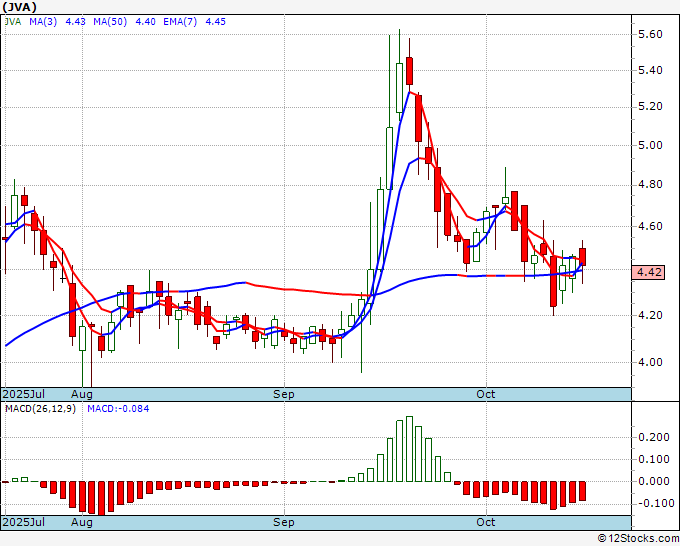The height and width of the screenshot is (546, 680).
Task: Click the 0.000 MACD axis label
Action: point(654,481)
